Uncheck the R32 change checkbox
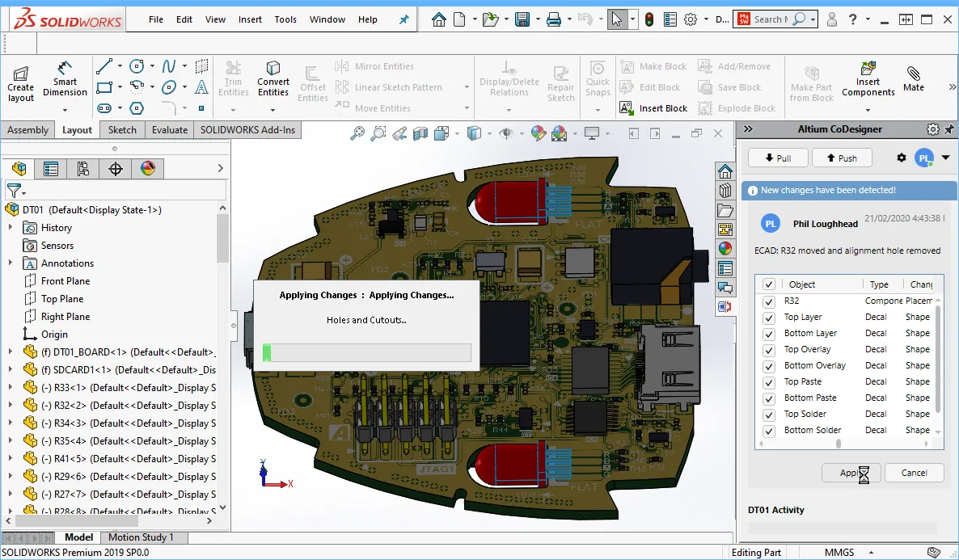The image size is (959, 560). click(769, 301)
